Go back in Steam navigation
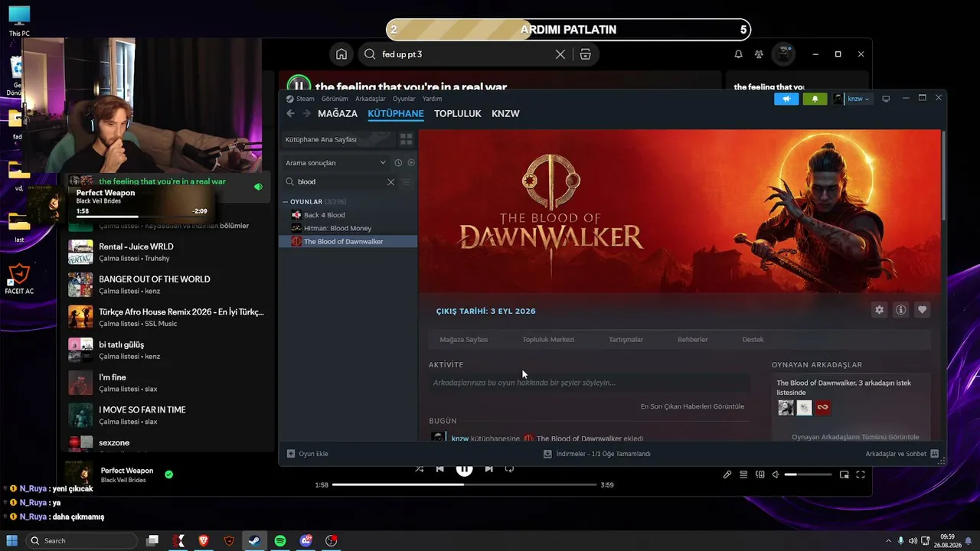 (290, 113)
